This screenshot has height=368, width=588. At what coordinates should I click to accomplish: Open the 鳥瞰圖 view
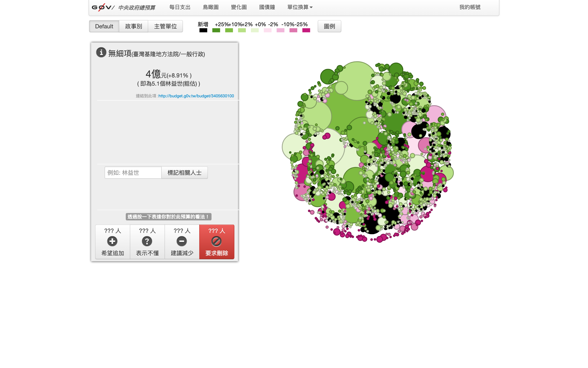click(211, 7)
